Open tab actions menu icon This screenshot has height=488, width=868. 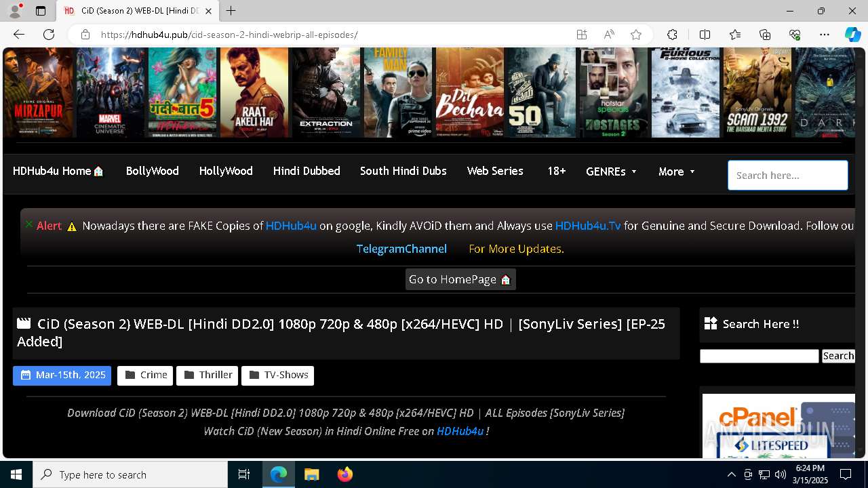pos(41,11)
